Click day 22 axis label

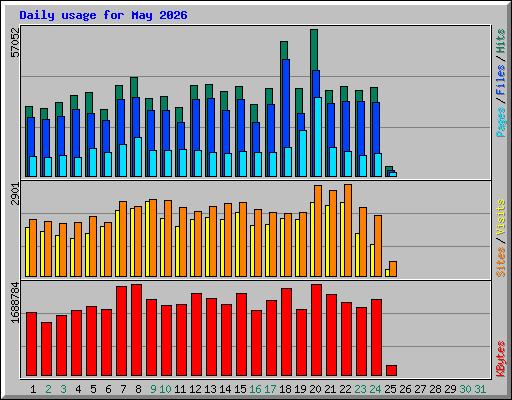point(345,389)
